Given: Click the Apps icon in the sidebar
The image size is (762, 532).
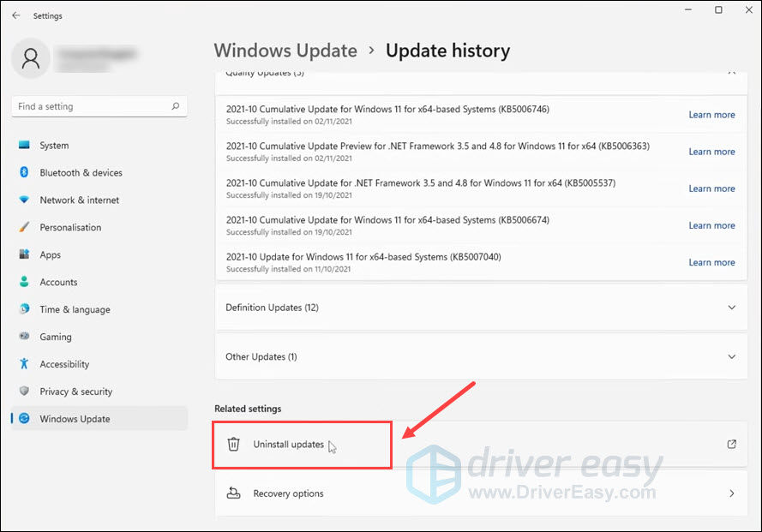Looking at the screenshot, I should point(24,254).
